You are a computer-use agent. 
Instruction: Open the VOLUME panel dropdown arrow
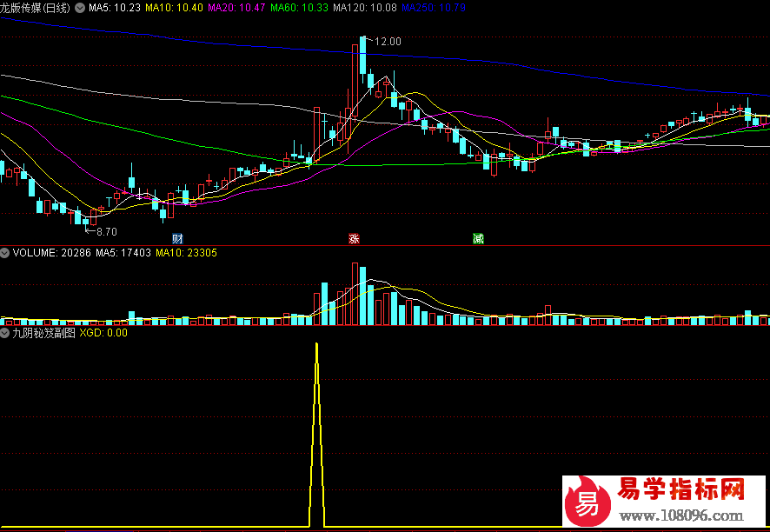point(5,253)
